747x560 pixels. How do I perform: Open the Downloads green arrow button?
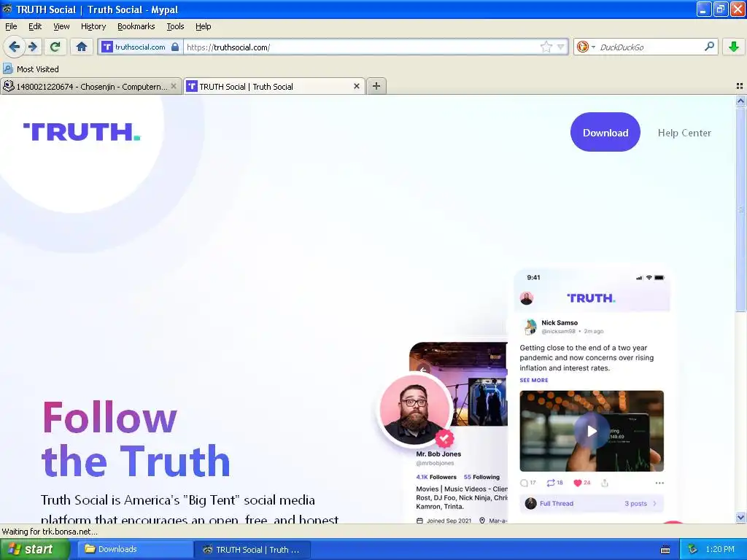(x=734, y=47)
